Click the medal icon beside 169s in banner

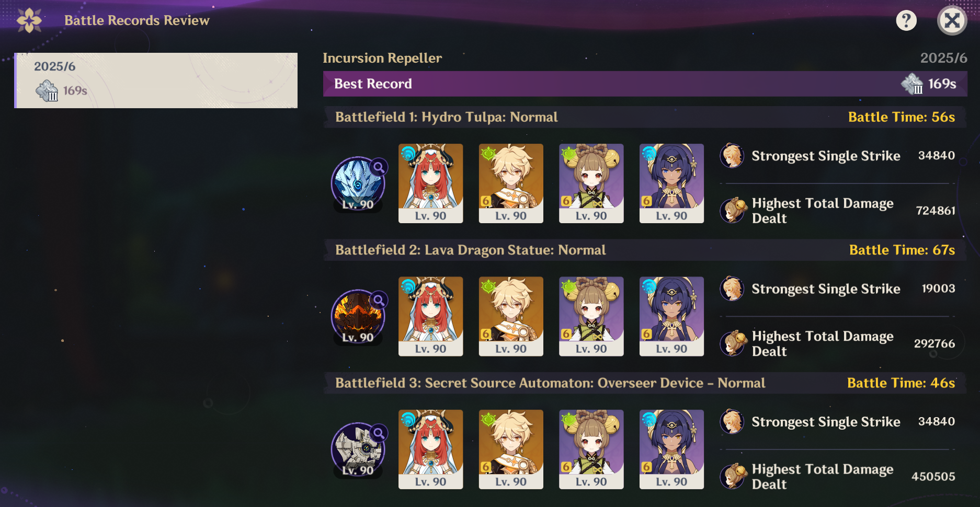(913, 84)
